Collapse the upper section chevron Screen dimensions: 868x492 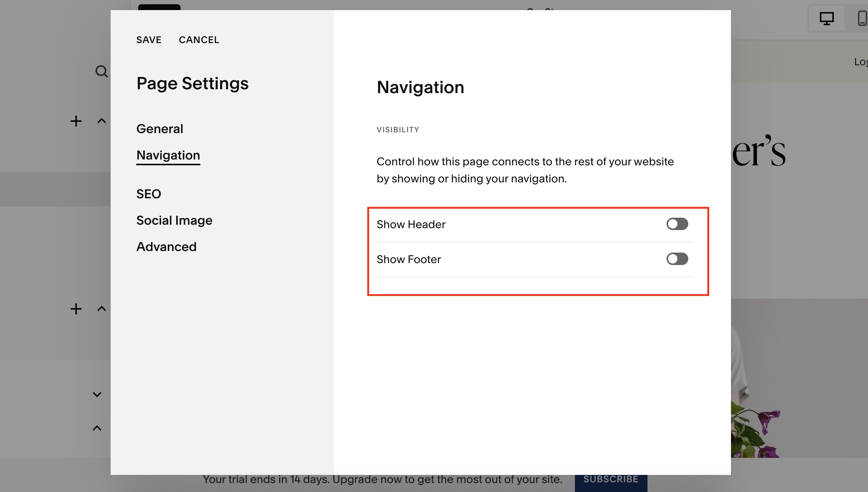click(101, 121)
